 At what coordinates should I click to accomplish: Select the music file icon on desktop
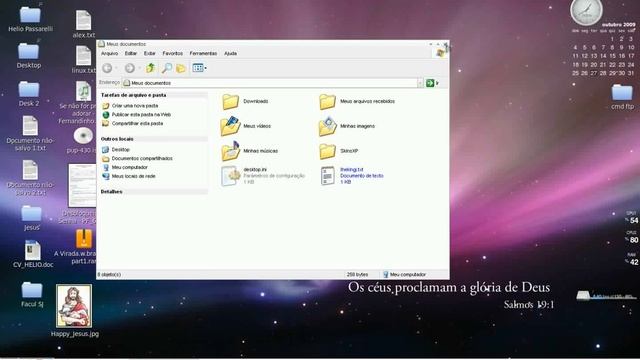click(83, 91)
